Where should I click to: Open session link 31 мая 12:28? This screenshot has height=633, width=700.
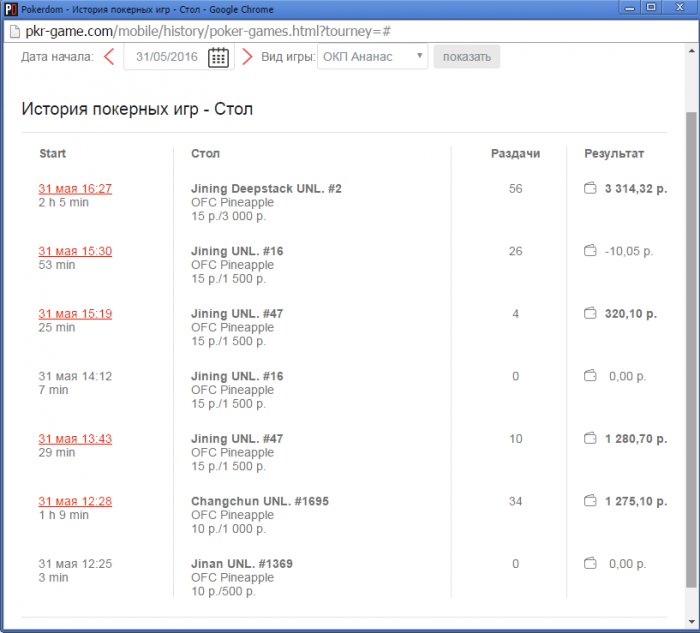(x=75, y=501)
